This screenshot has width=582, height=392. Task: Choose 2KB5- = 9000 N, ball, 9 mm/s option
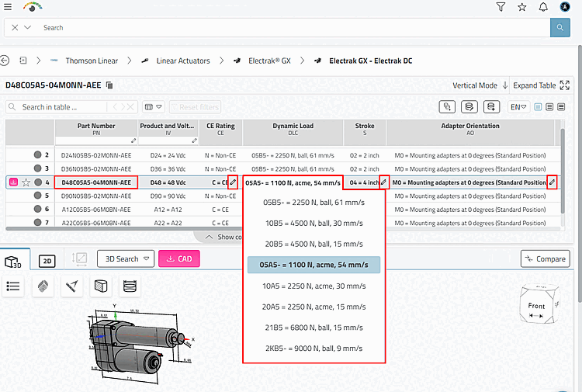click(x=314, y=349)
